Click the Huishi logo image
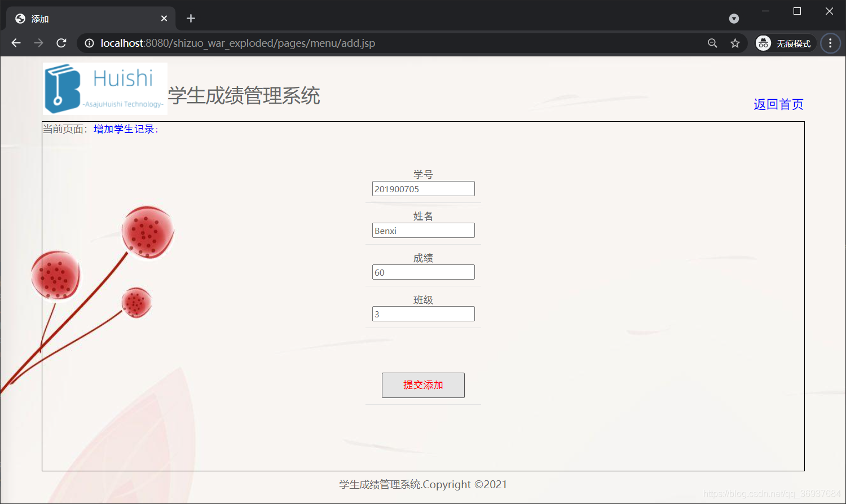 point(105,89)
